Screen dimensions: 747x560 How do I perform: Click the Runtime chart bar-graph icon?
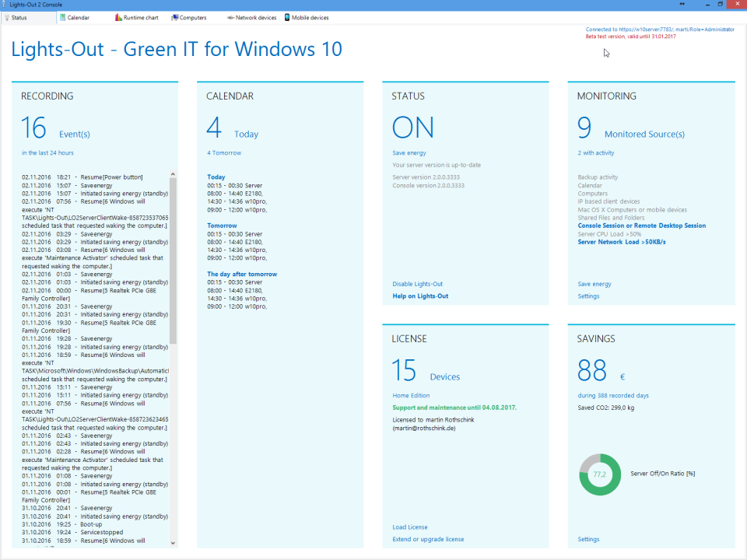118,17
